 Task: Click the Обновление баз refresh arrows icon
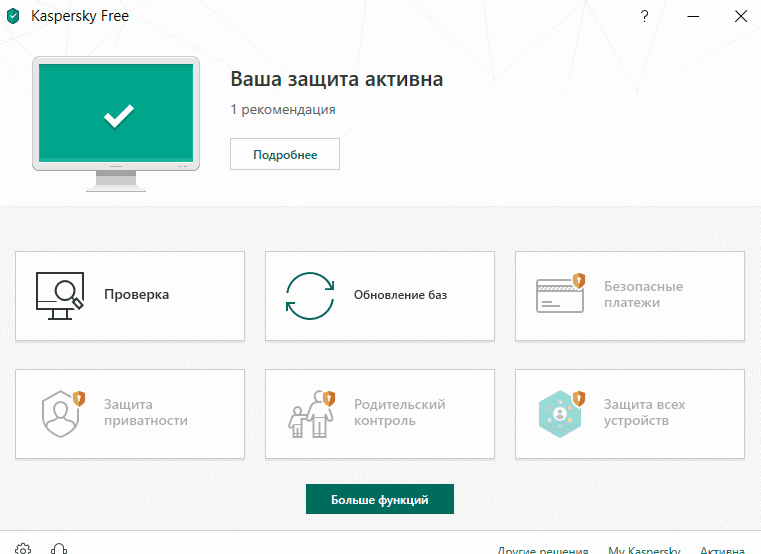click(310, 296)
